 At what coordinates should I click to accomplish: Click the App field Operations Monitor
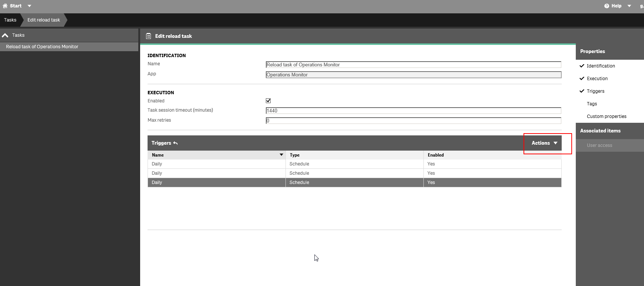click(413, 75)
